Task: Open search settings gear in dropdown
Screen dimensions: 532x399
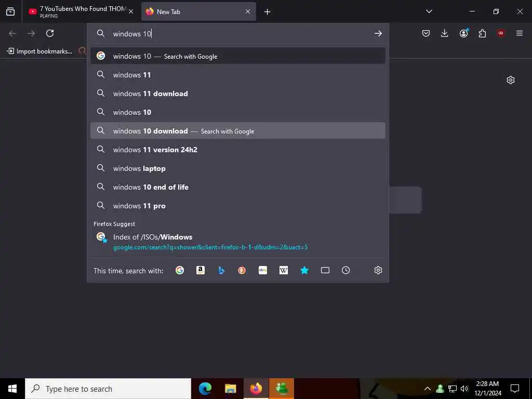Action: tap(378, 270)
